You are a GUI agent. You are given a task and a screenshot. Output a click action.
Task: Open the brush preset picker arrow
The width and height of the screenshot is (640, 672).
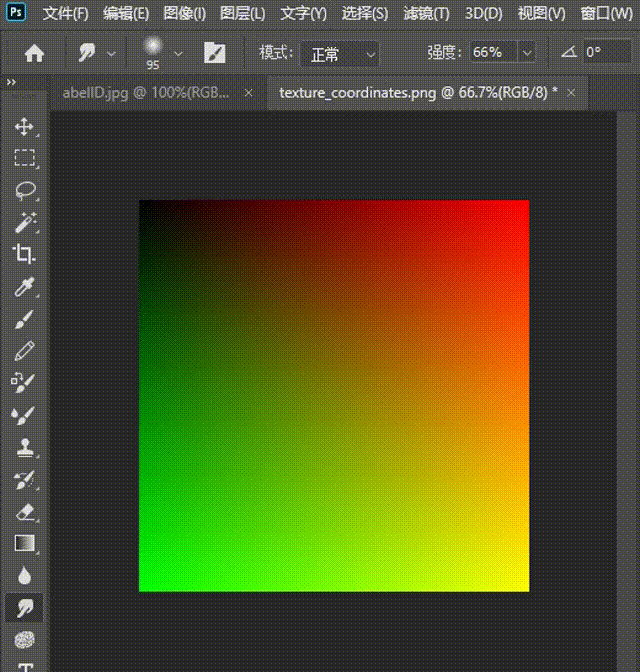pyautogui.click(x=179, y=53)
